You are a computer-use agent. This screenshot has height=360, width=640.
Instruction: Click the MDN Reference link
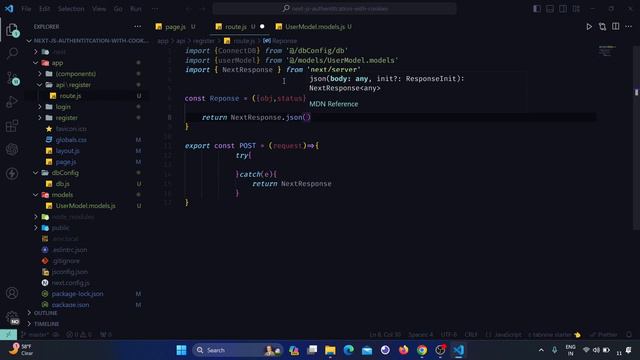tap(333, 104)
